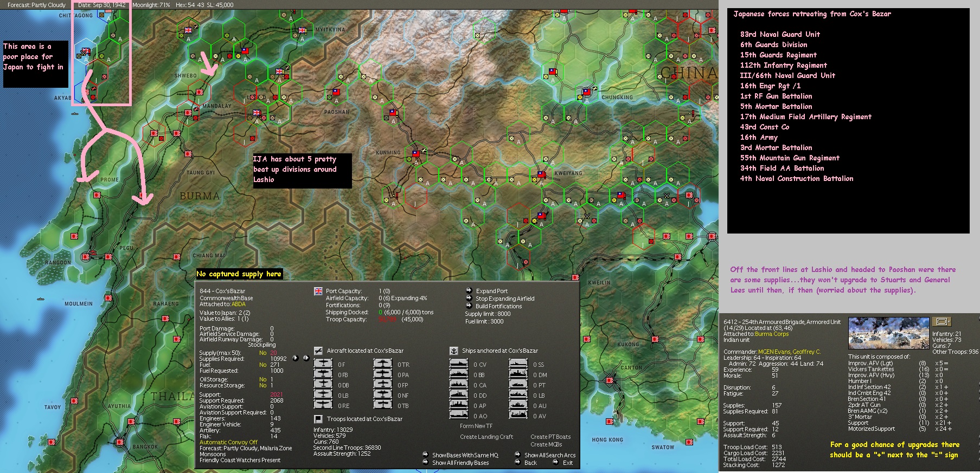Image resolution: width=980 pixels, height=473 pixels.
Task: Toggle the Fuel stockpiling 'No' setting
Action: [262, 365]
